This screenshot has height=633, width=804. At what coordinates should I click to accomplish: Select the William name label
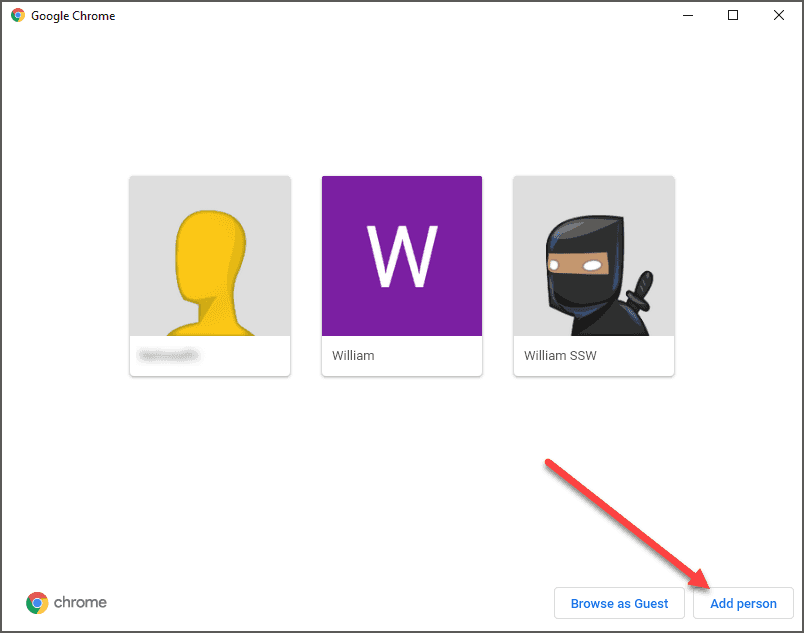point(353,355)
